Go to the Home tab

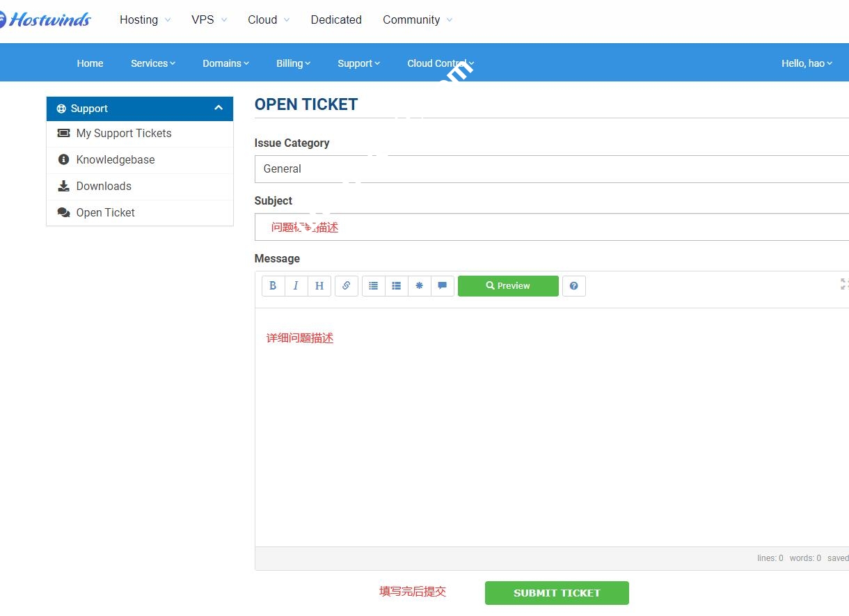pos(90,63)
